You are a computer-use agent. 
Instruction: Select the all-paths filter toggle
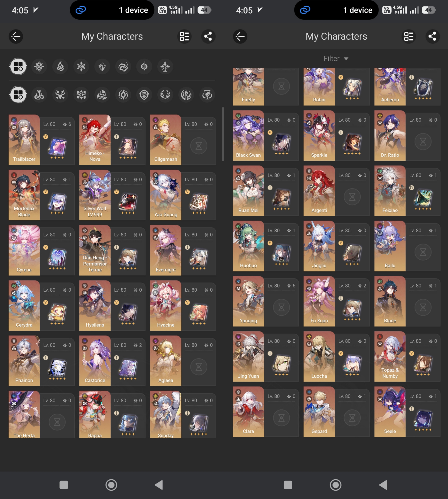[x=18, y=95]
